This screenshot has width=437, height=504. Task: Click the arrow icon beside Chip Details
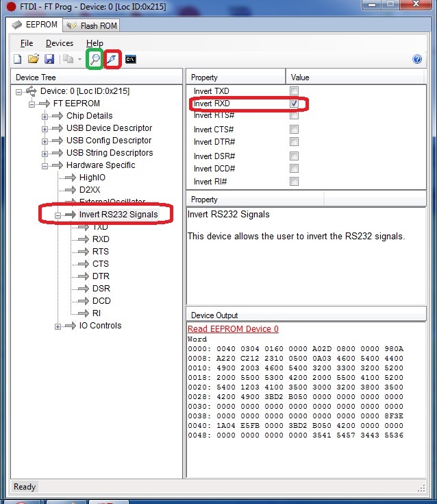57,116
